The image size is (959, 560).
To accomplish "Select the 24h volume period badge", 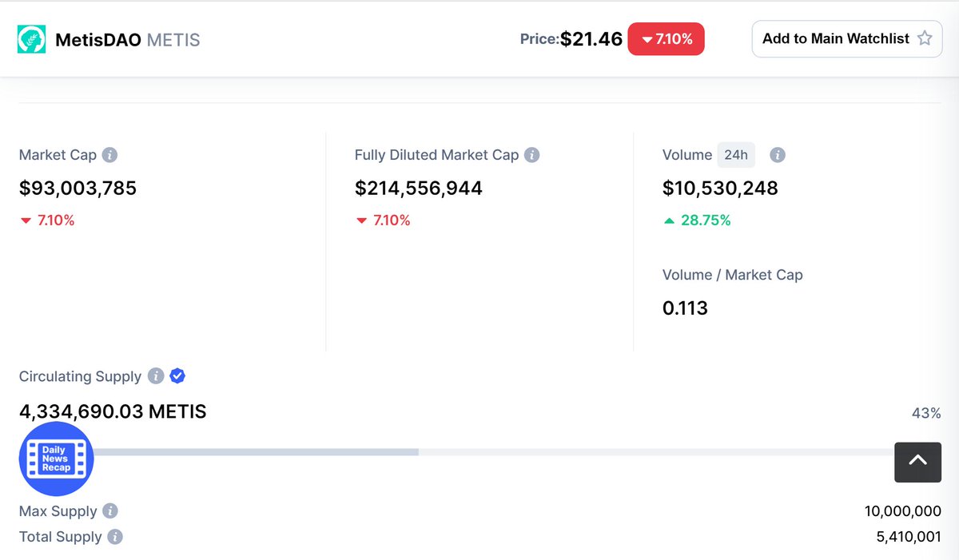I will point(736,155).
